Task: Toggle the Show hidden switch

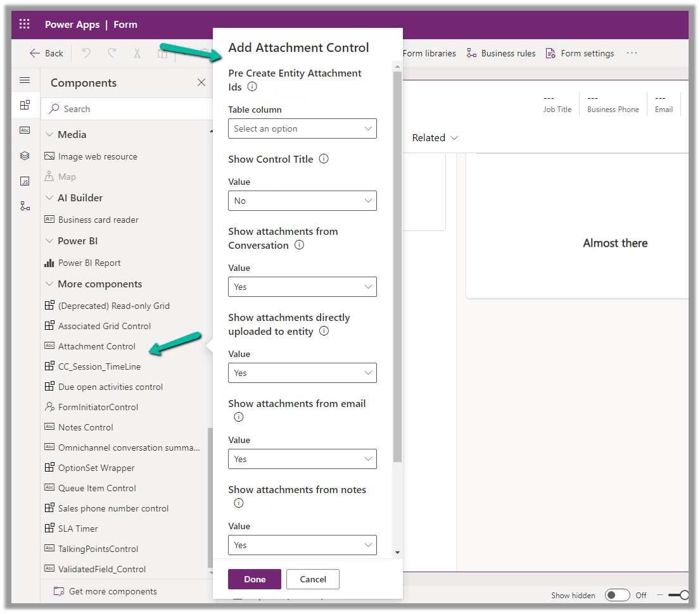Action: (x=617, y=595)
